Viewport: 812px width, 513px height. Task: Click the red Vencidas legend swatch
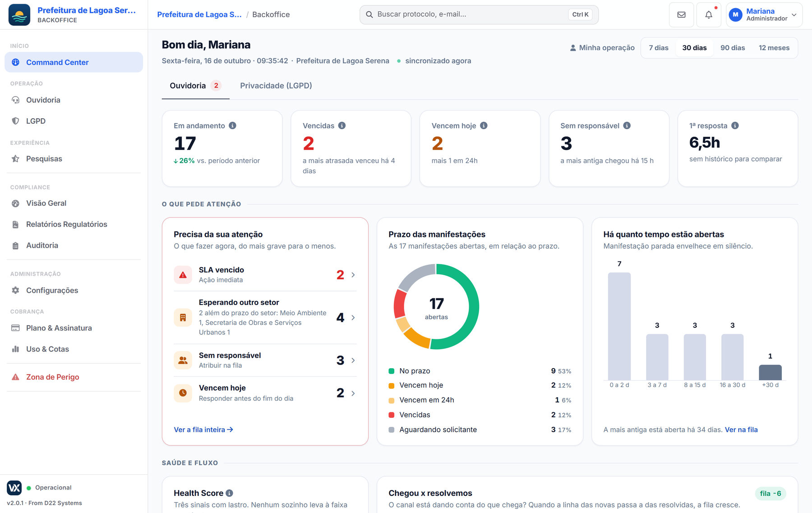click(x=392, y=415)
